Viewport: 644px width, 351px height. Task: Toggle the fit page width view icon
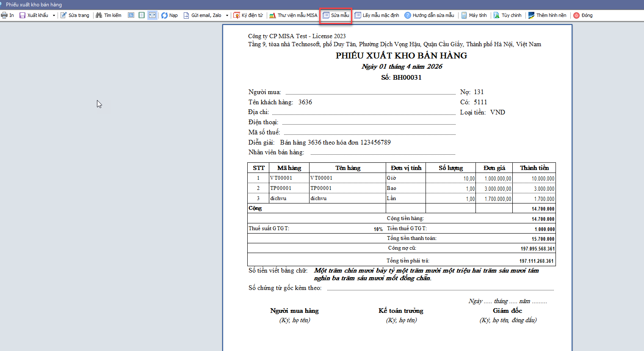click(152, 15)
